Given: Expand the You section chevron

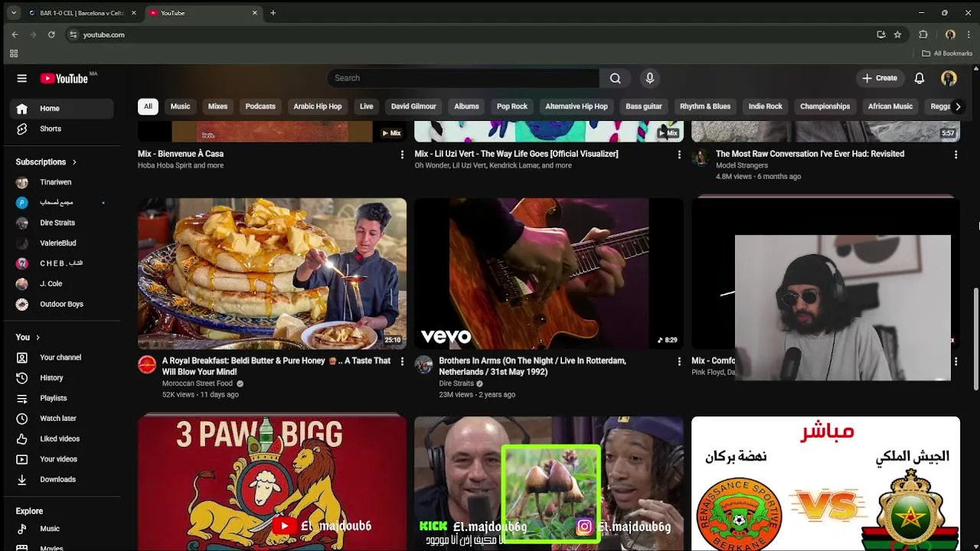Looking at the screenshot, I should point(38,337).
